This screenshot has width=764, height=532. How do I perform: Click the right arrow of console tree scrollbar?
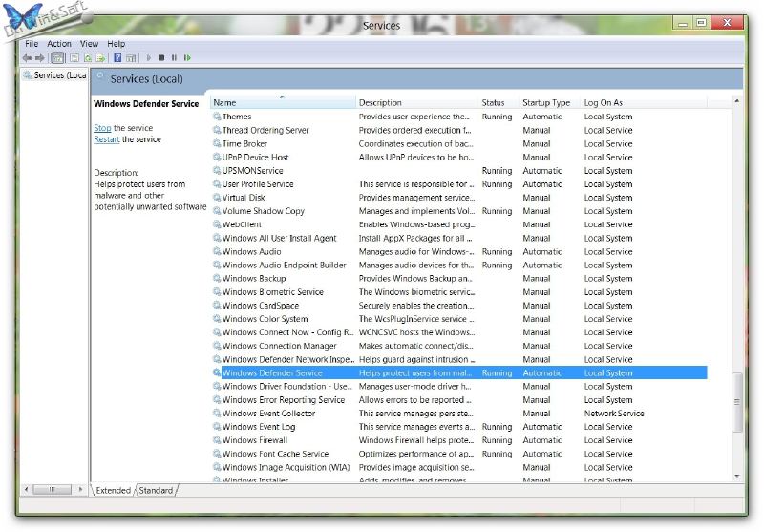click(x=80, y=490)
